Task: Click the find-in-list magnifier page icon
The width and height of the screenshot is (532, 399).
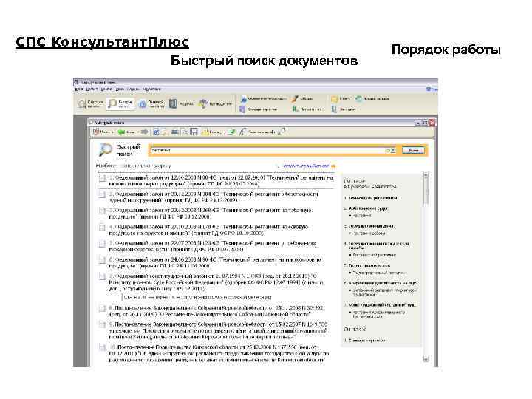Action: pos(184,132)
